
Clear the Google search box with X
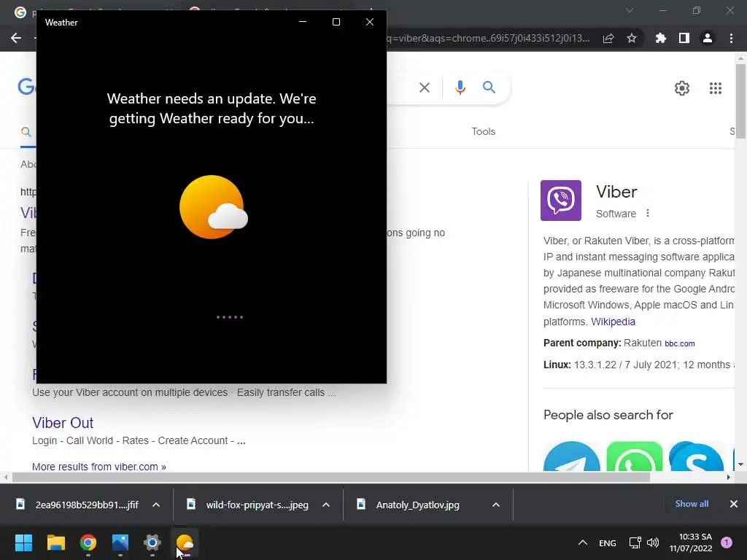(x=425, y=87)
